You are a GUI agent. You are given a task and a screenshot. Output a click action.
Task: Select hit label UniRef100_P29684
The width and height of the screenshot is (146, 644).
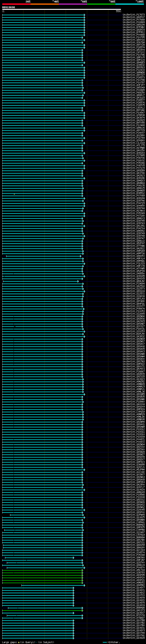pyautogui.click(x=134, y=284)
